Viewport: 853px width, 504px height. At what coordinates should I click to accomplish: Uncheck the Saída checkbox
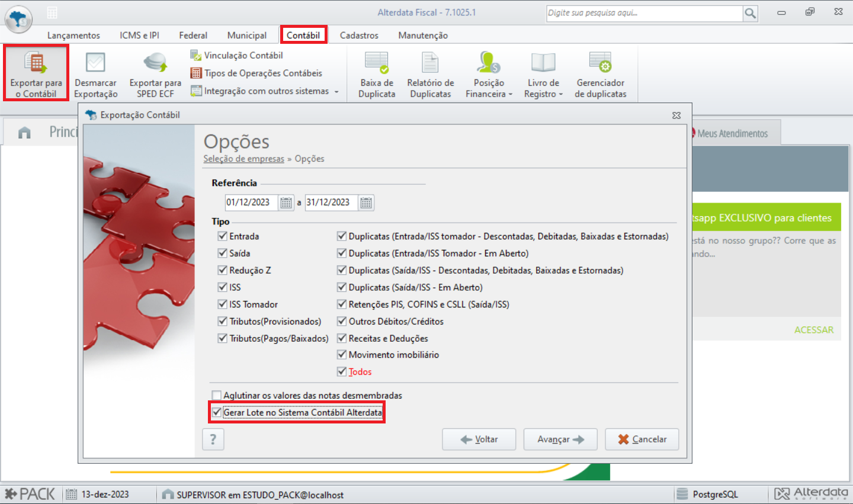coord(223,253)
